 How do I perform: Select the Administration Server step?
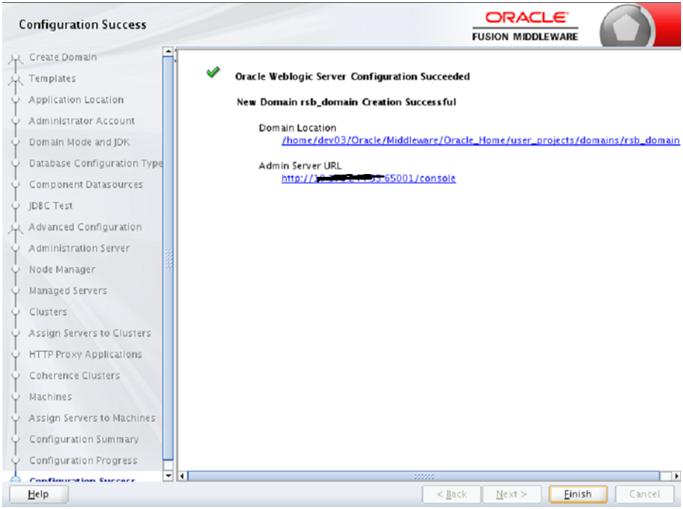79,248
